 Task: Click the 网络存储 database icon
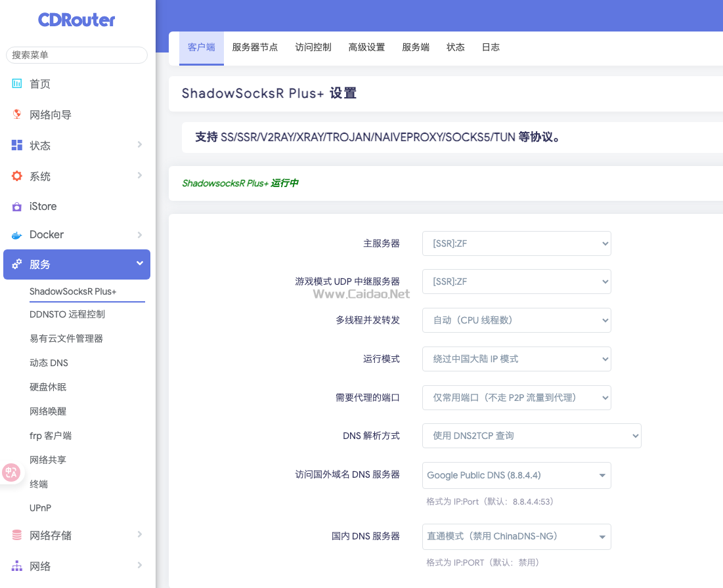point(17,535)
